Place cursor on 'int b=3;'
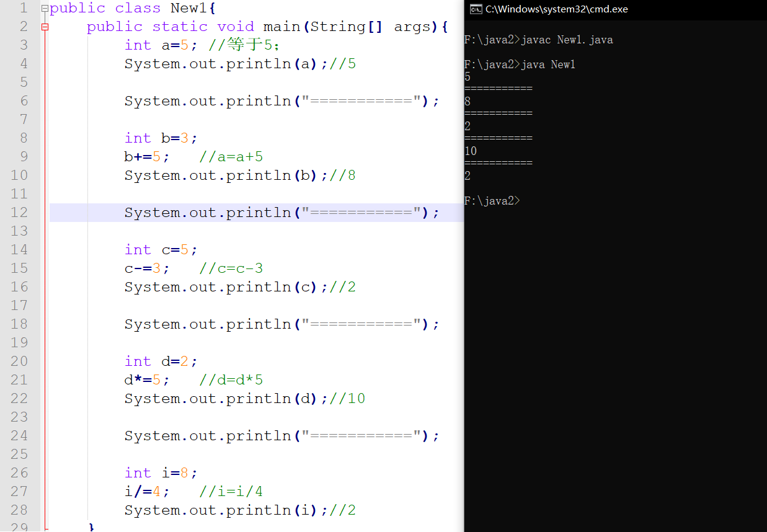 tap(161, 138)
